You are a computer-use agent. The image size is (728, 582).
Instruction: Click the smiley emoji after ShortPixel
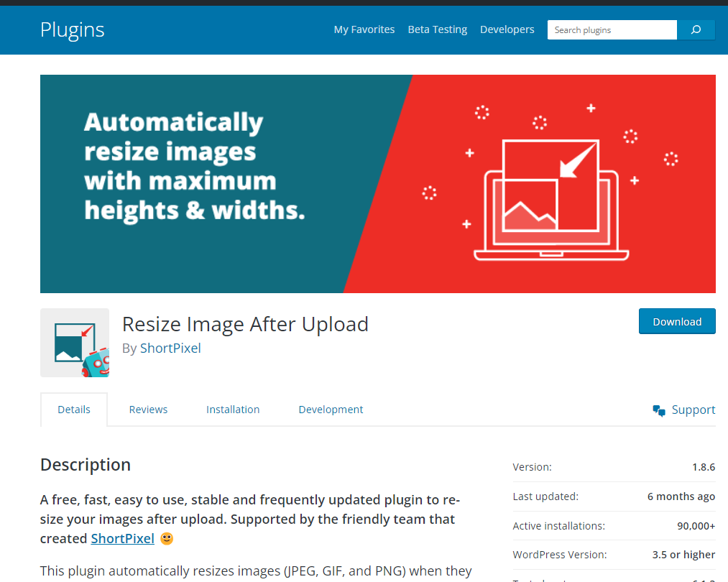click(x=167, y=538)
